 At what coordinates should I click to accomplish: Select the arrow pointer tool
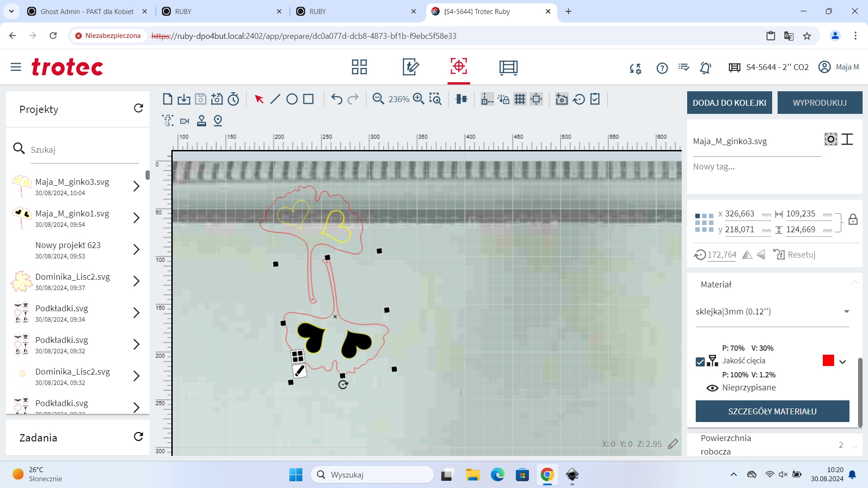point(259,99)
